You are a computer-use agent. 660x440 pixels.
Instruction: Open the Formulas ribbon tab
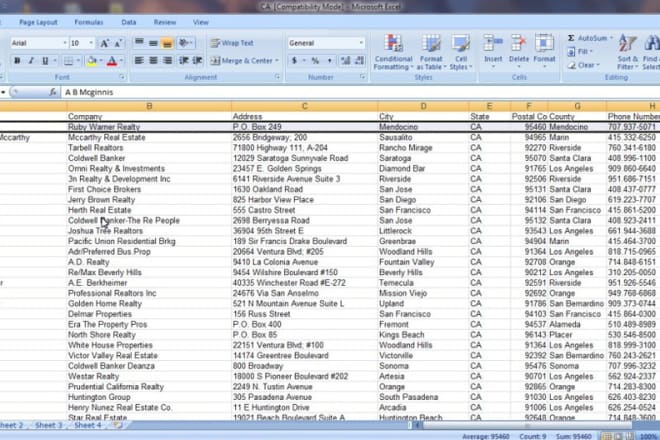pyautogui.click(x=89, y=22)
